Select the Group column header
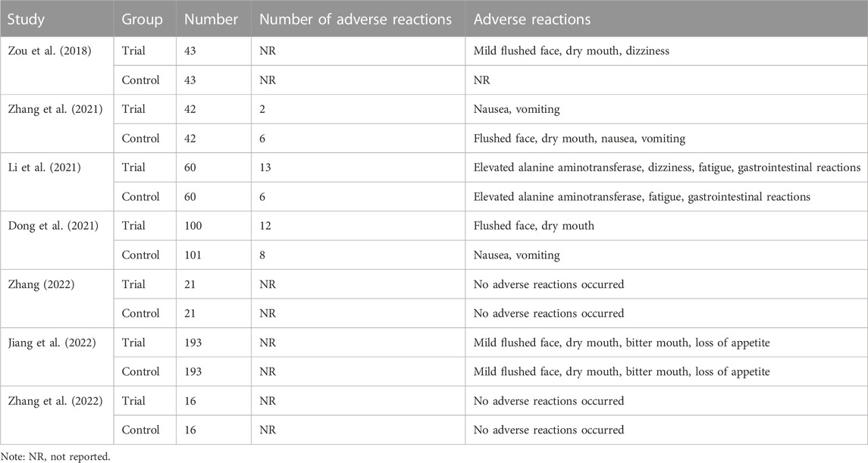The image size is (868, 463). point(143,20)
